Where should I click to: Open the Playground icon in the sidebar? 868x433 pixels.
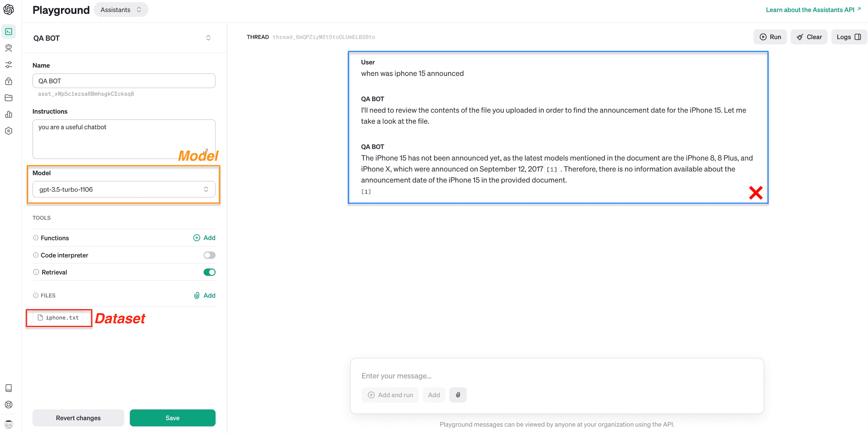coord(9,32)
